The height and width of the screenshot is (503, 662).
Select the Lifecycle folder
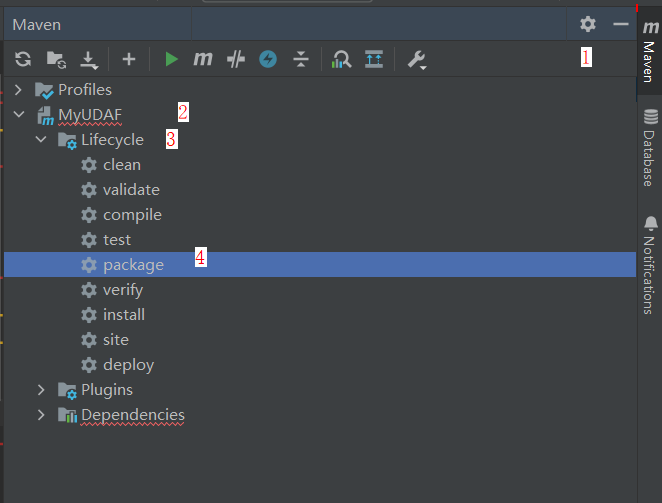[112, 140]
